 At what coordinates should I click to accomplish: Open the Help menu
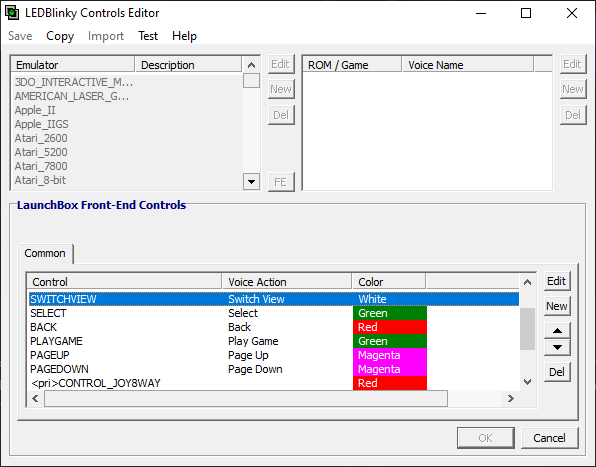click(x=184, y=36)
